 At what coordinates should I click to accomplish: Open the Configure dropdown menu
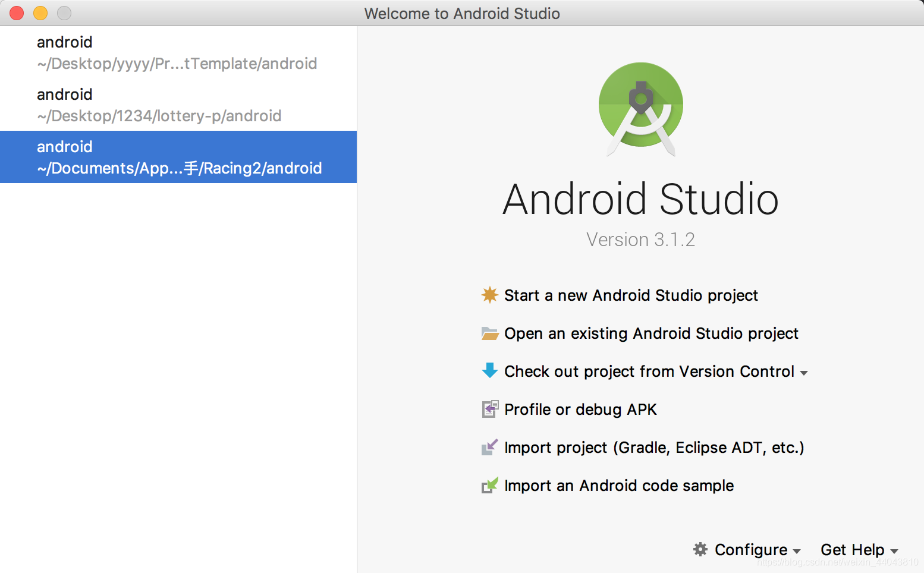tap(758, 550)
